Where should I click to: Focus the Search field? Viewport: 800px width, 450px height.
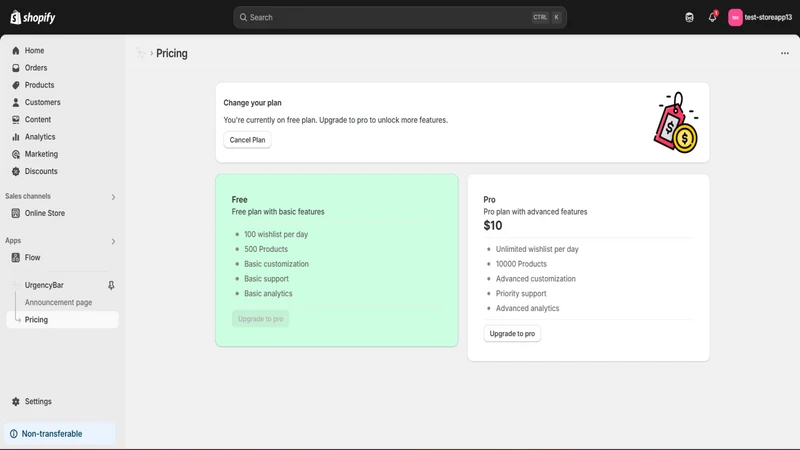(x=400, y=17)
